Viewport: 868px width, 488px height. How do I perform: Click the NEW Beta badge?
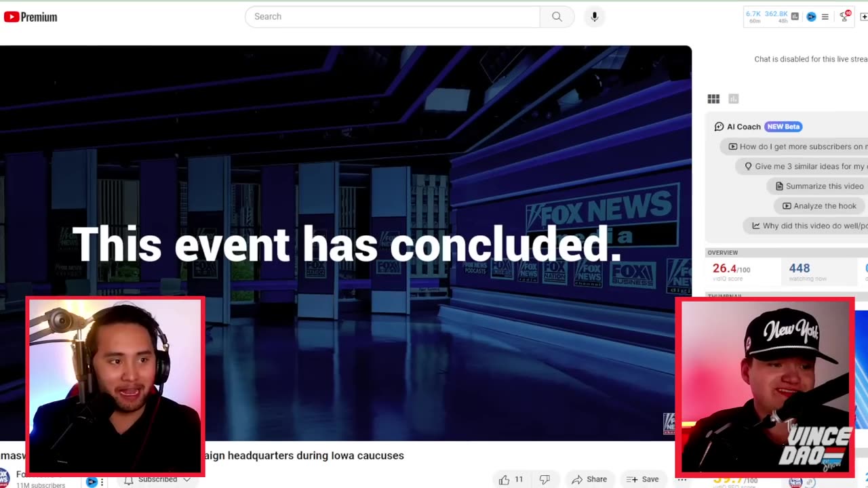(783, 127)
